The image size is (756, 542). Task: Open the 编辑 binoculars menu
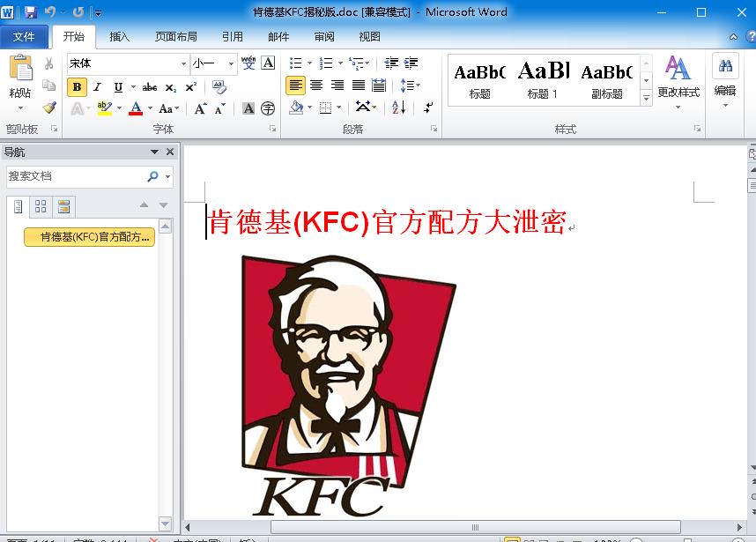725,82
